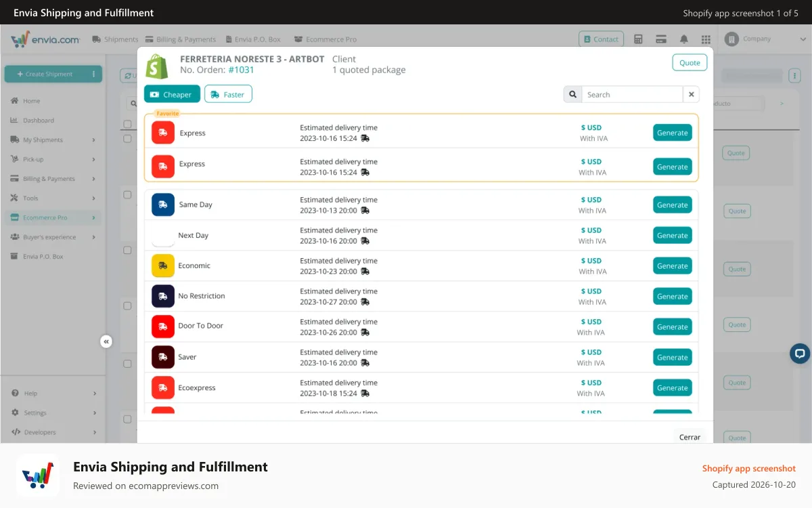
Task: Click the Search field in dialog
Action: [632, 95]
